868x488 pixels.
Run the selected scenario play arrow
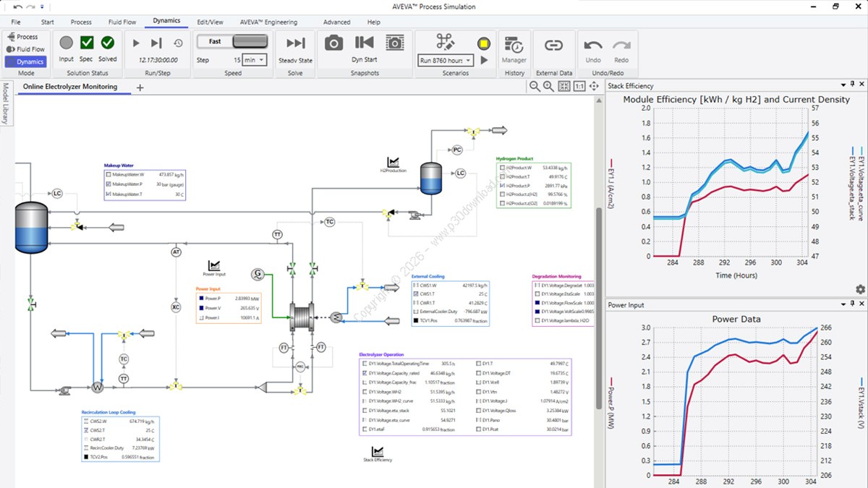click(485, 61)
